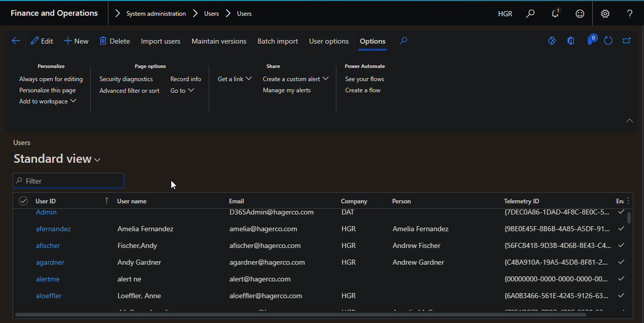
Task: Open the alertme user ID link
Action: click(48, 279)
